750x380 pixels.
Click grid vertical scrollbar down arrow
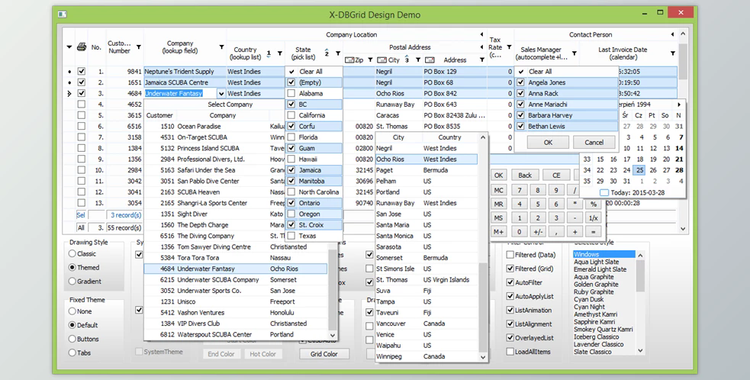(x=683, y=229)
